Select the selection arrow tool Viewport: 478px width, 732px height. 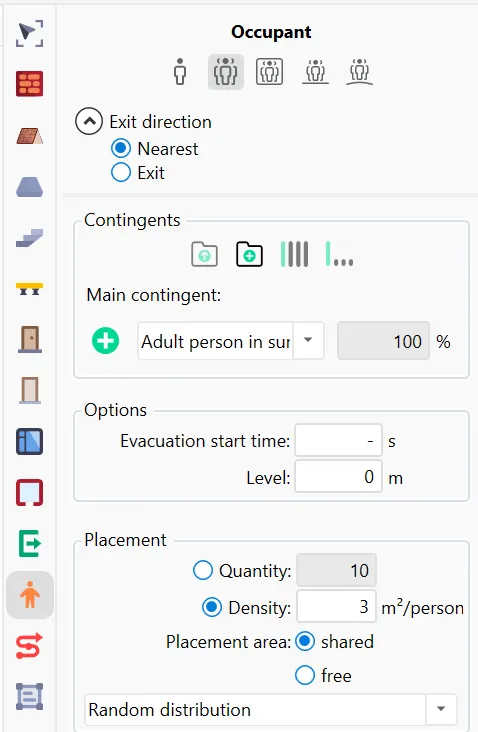tap(29, 33)
